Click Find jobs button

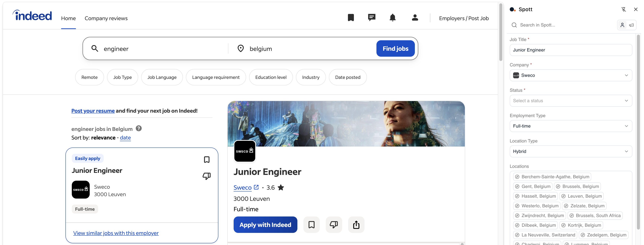(x=395, y=48)
